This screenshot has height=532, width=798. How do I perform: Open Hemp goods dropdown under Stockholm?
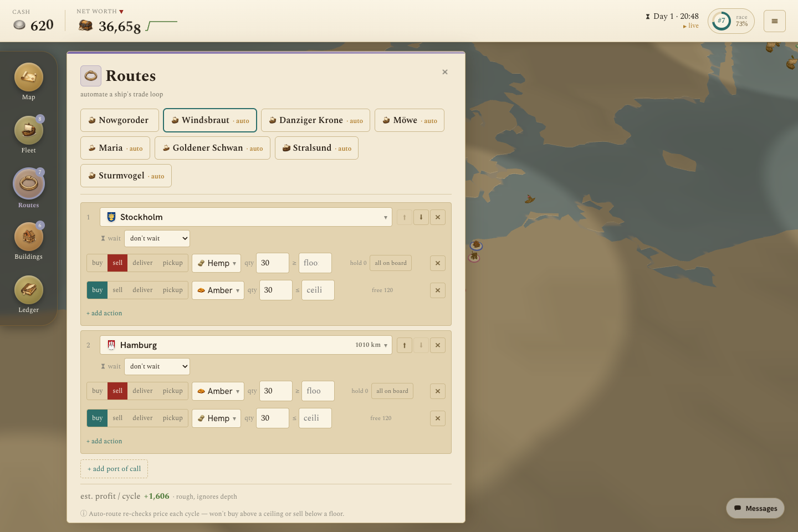[x=217, y=263]
